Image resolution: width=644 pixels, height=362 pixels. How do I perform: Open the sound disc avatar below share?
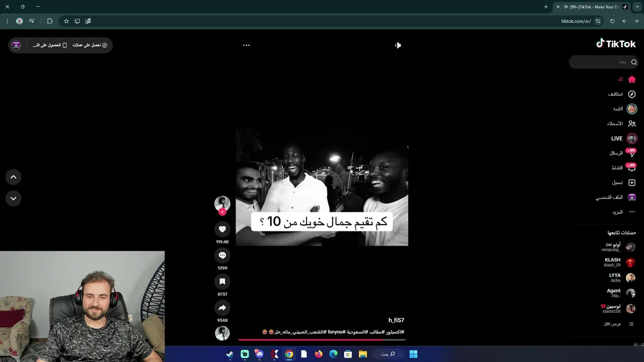[x=222, y=333]
